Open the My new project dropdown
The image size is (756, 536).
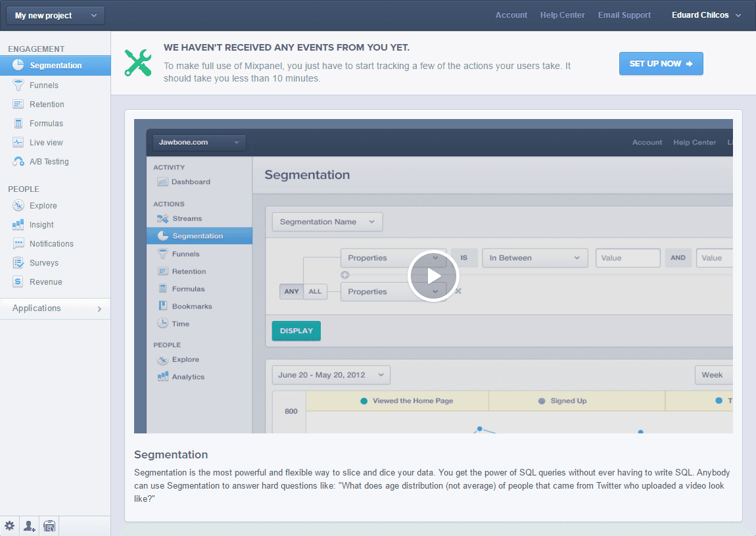55,15
